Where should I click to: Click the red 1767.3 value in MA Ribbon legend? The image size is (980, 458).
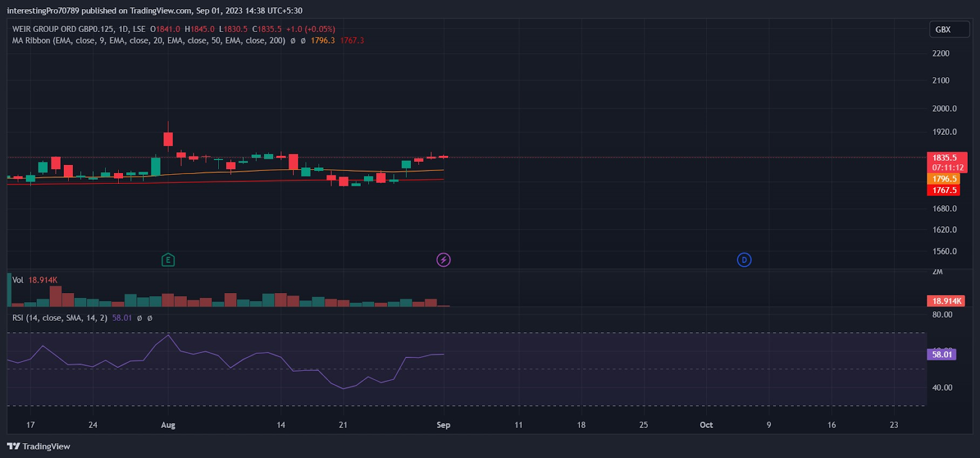(352, 40)
